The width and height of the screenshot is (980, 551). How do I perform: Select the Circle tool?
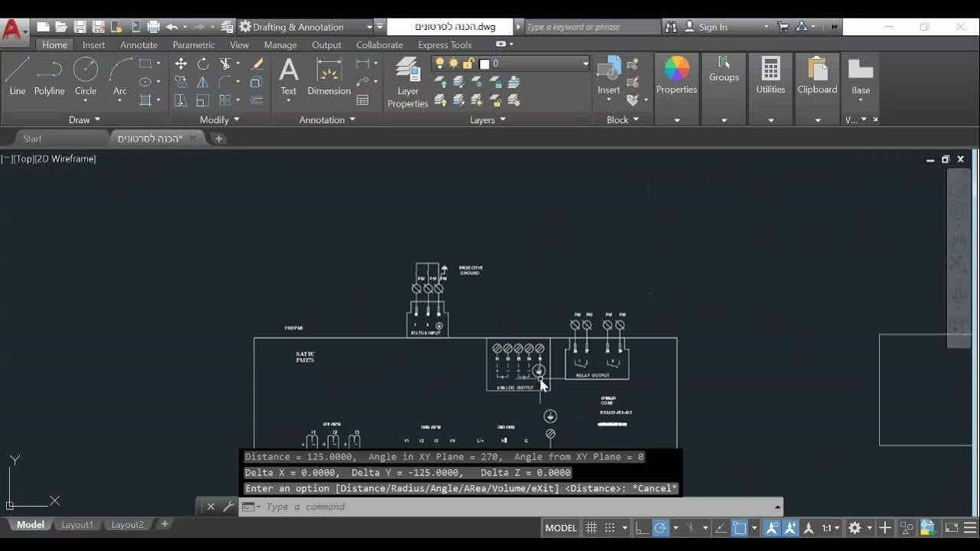[85, 76]
